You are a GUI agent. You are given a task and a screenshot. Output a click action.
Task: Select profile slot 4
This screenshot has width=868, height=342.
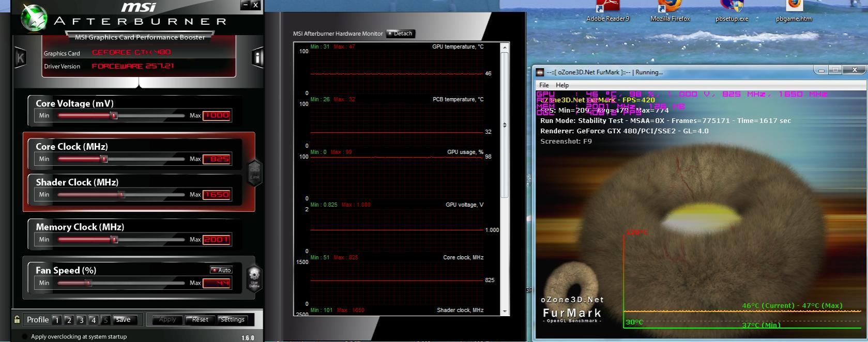coord(94,320)
